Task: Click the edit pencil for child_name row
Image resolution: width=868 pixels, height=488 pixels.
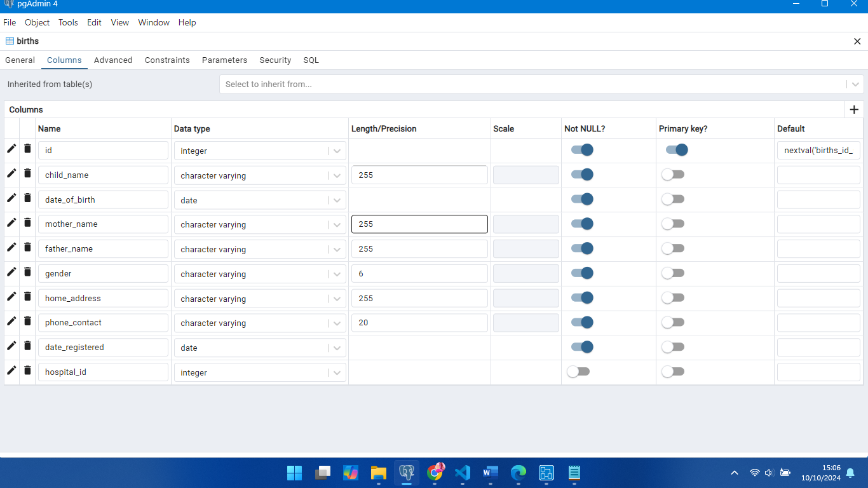Action: 11,173
